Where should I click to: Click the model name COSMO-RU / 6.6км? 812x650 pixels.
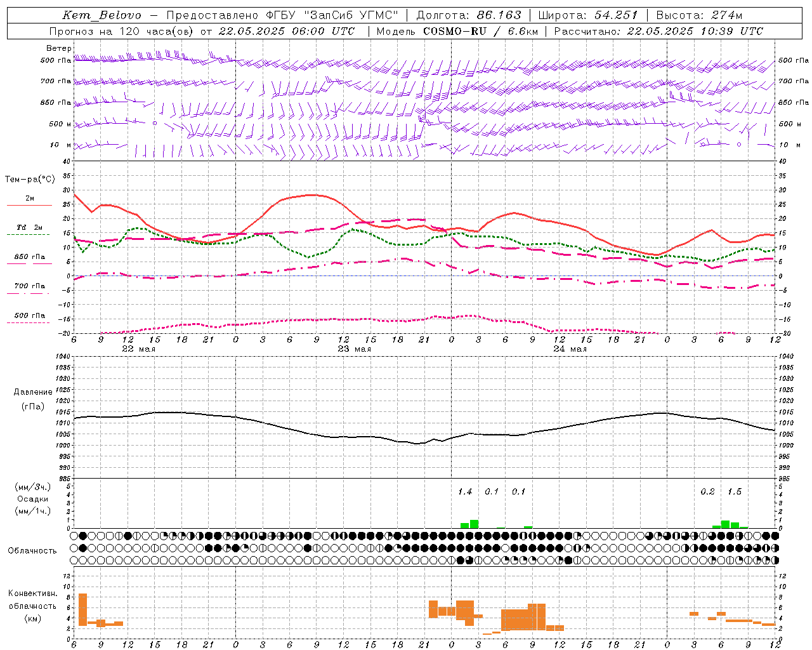pos(480,31)
